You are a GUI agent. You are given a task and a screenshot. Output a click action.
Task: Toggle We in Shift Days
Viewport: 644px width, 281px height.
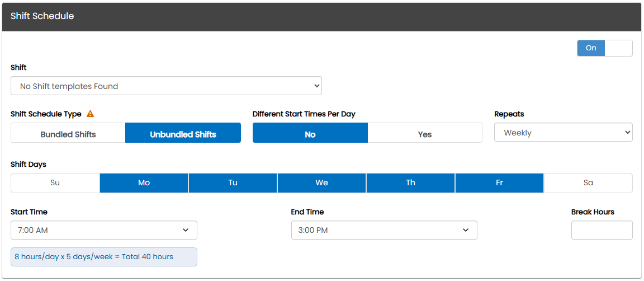321,183
